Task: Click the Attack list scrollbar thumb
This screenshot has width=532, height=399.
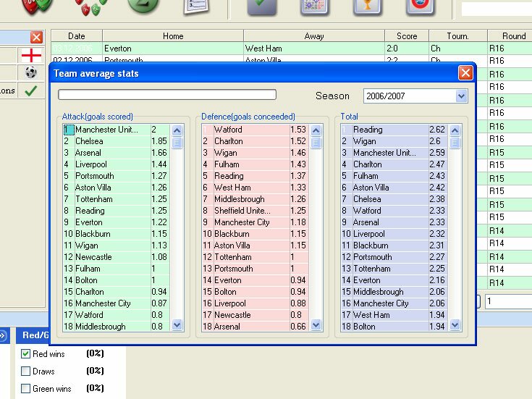Action: [x=177, y=142]
